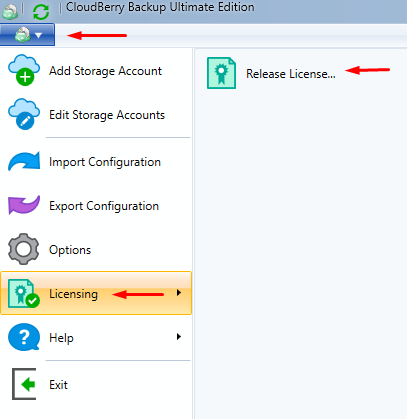Viewport: 407px width, 419px height.
Task: Choose the Export Configuration label
Action: point(104,206)
